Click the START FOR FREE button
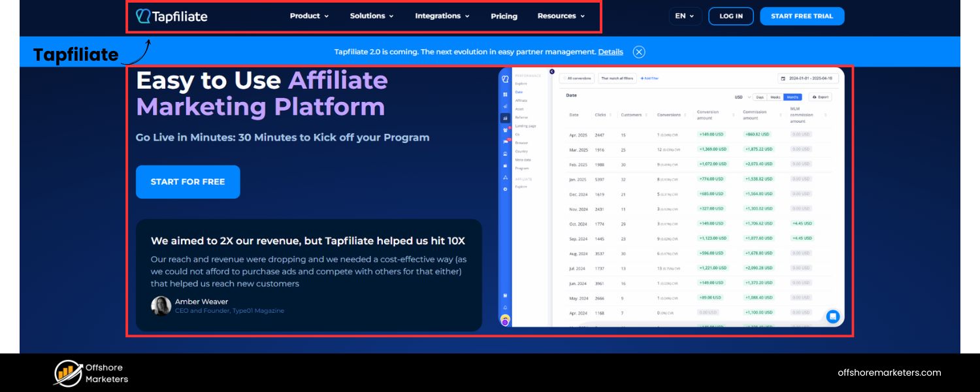The height and width of the screenshot is (392, 980). pos(188,182)
